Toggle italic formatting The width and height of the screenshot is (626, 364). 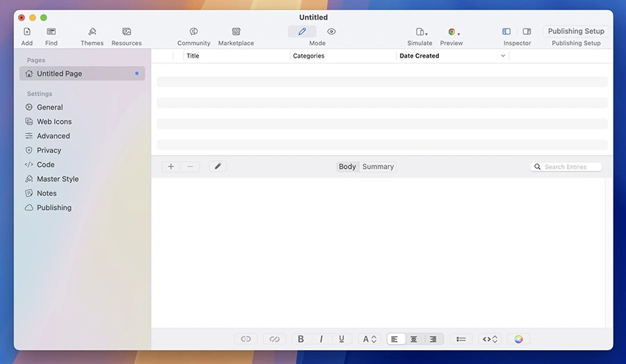[x=321, y=339]
